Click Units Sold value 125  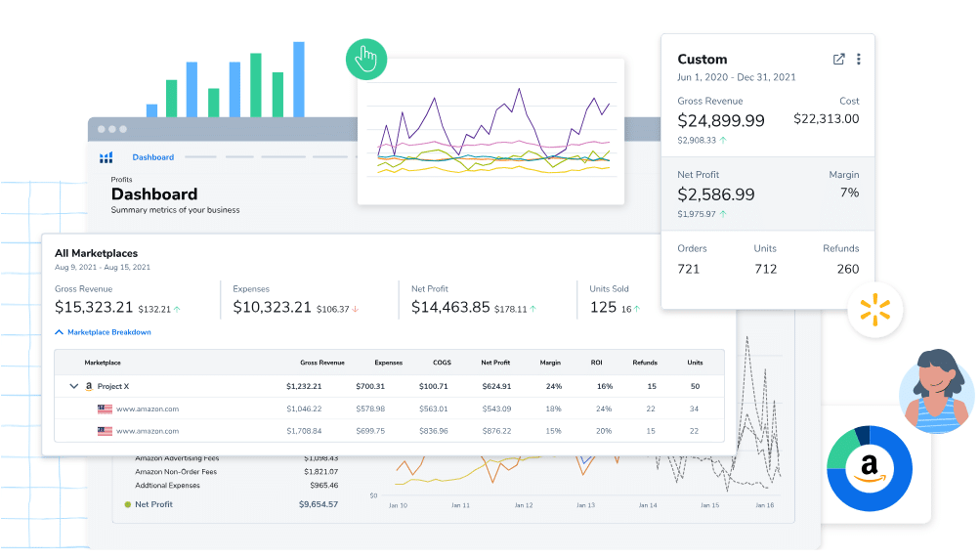coord(603,307)
